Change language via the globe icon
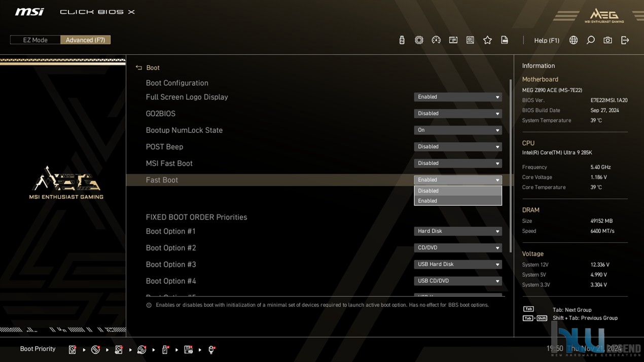This screenshot has height=362, width=644. (x=574, y=40)
